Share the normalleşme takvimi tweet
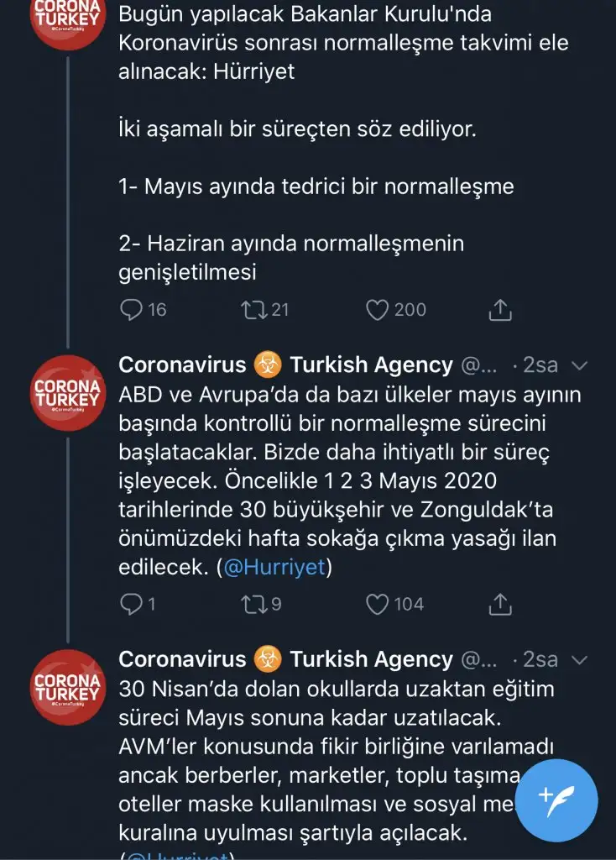The width and height of the screenshot is (616, 860). tap(499, 310)
